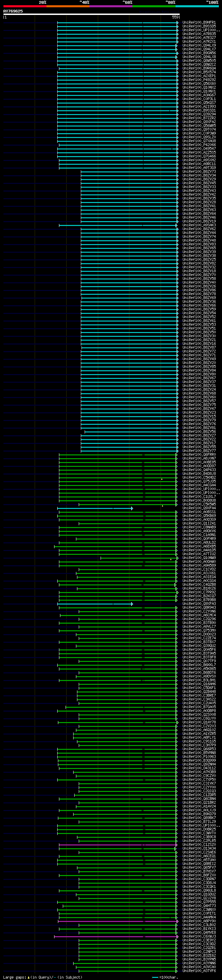
Task: Select the hit UniRef100_A3AG67
Action: click(199, 95)
